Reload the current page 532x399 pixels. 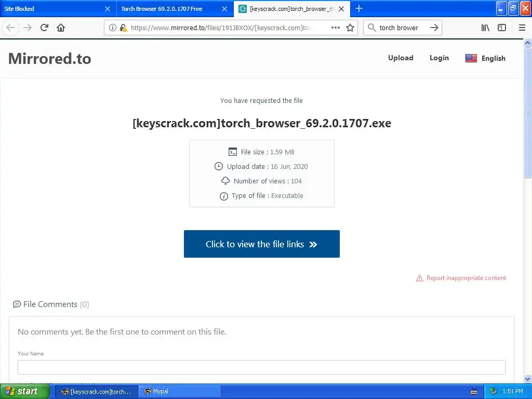(44, 28)
